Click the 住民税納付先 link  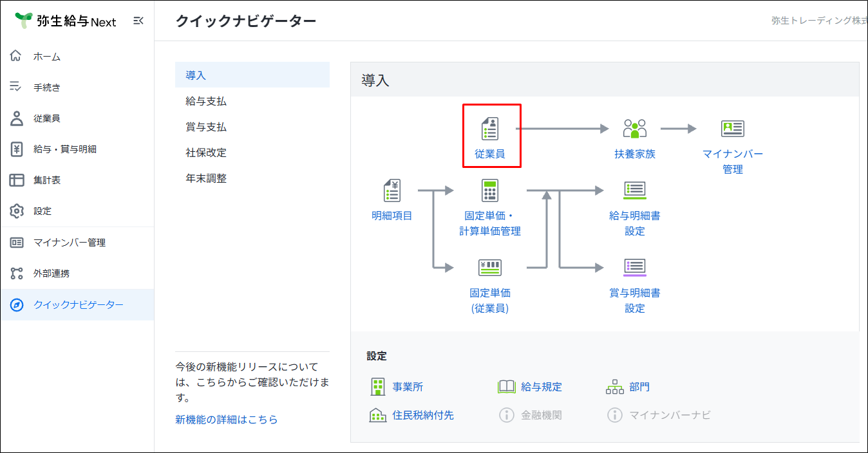click(422, 415)
